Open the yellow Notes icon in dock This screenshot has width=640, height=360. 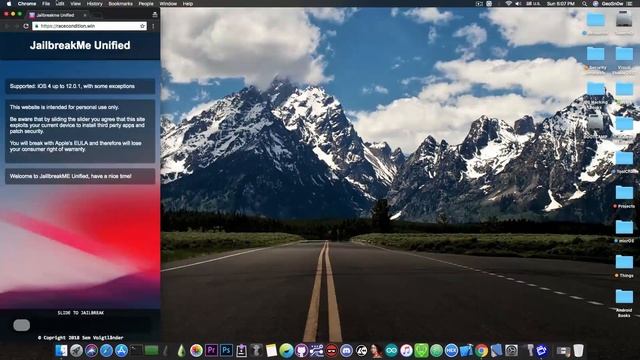271,351
